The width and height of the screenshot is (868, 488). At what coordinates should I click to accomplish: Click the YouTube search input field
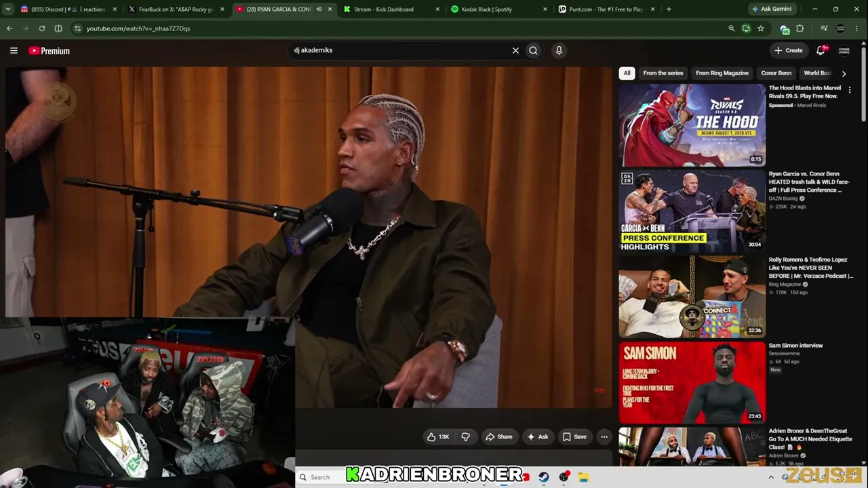[400, 50]
